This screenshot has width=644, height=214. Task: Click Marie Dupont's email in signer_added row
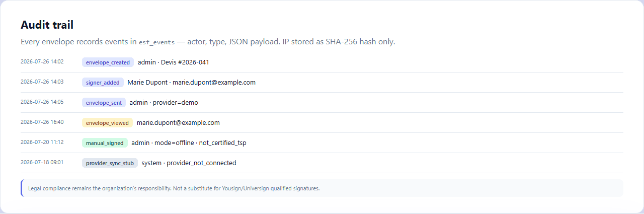[214, 83]
